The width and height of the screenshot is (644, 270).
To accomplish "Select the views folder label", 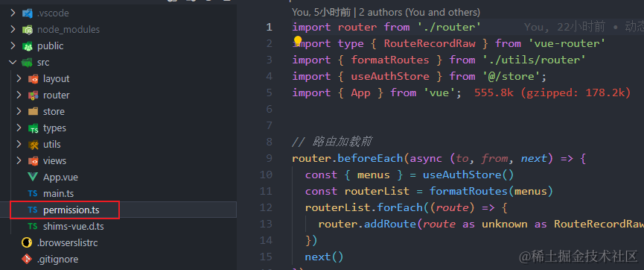I will tap(54, 161).
